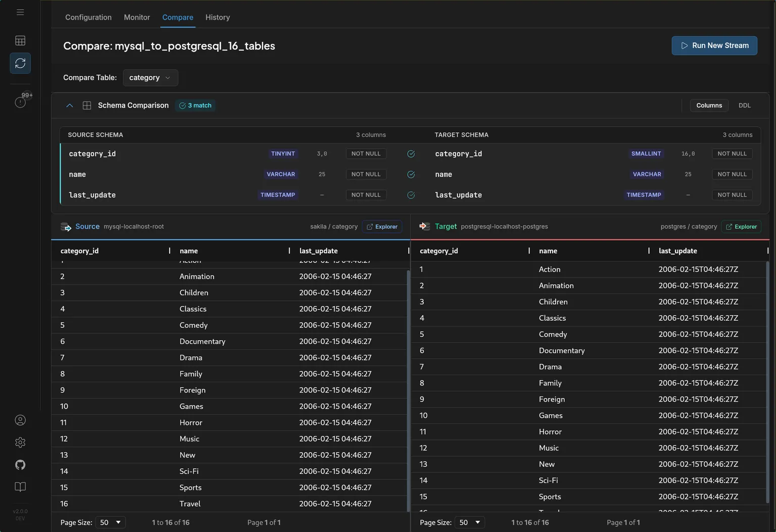Click the match check icon for last_update
The image size is (776, 532).
click(411, 195)
